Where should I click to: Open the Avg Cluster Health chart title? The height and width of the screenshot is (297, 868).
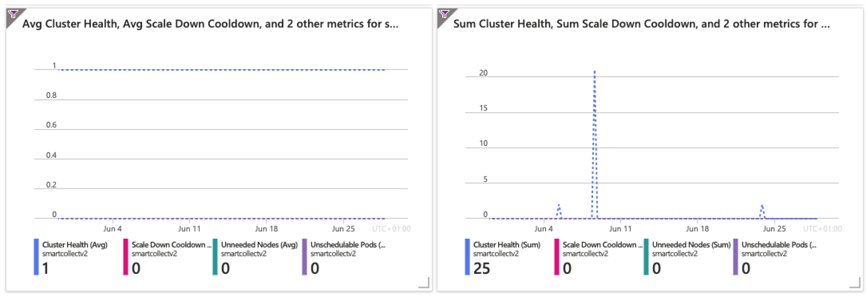coord(210,24)
